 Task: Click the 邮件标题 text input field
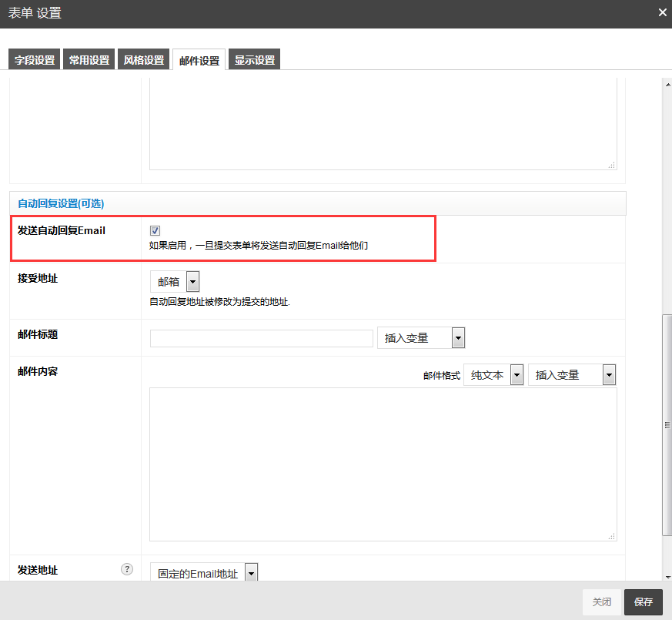point(262,338)
